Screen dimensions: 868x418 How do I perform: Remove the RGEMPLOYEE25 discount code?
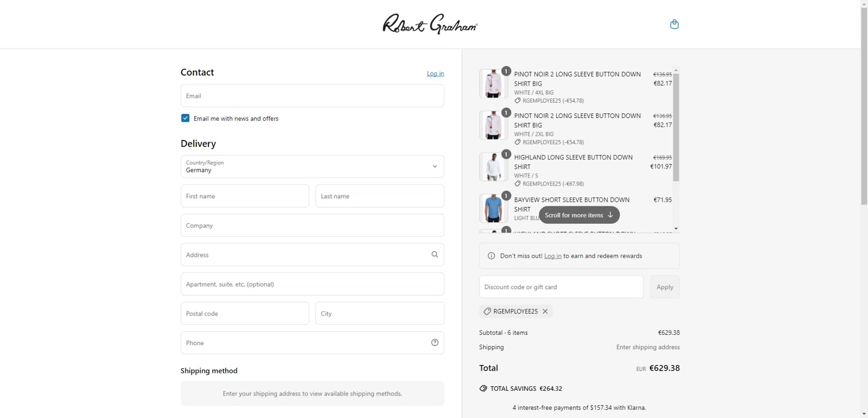(545, 312)
